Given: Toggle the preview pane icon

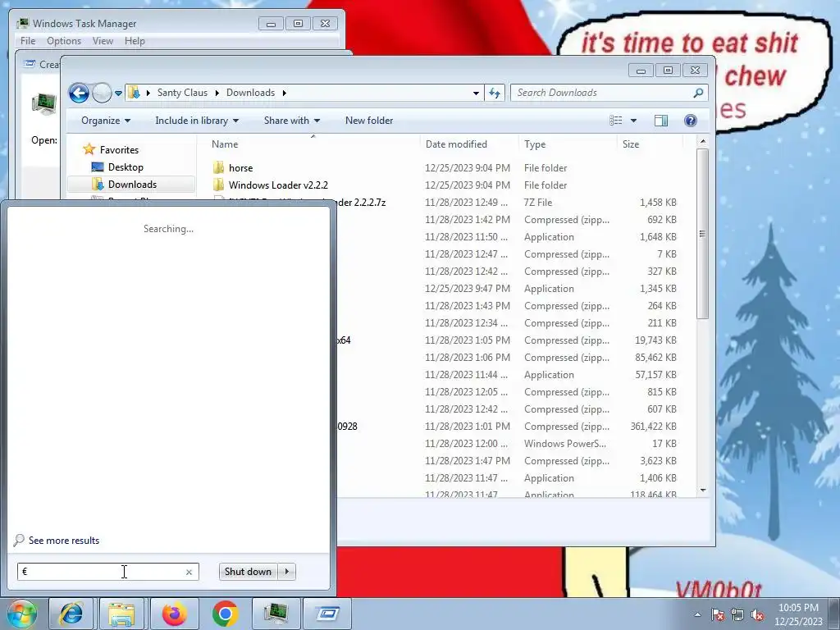Looking at the screenshot, I should pyautogui.click(x=661, y=121).
